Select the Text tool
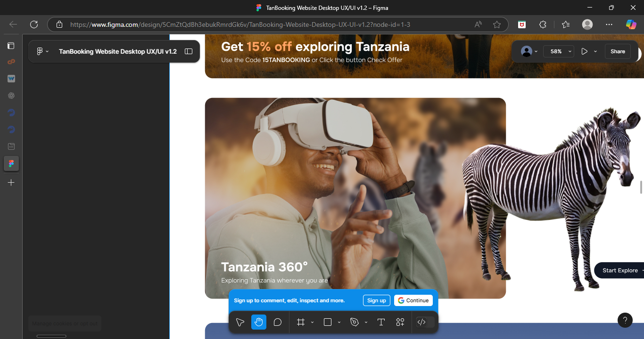This screenshot has width=644, height=339. 381,322
